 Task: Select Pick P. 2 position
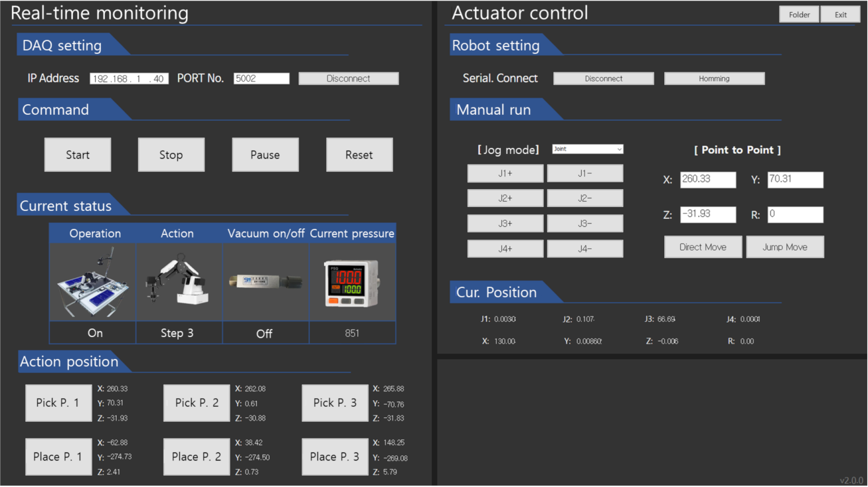click(197, 403)
